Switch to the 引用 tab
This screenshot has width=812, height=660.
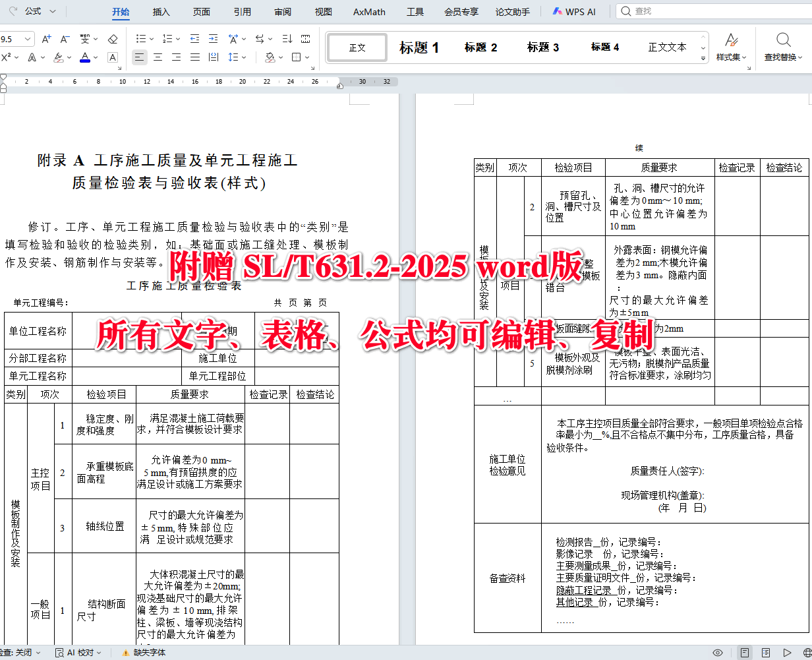[x=242, y=12]
